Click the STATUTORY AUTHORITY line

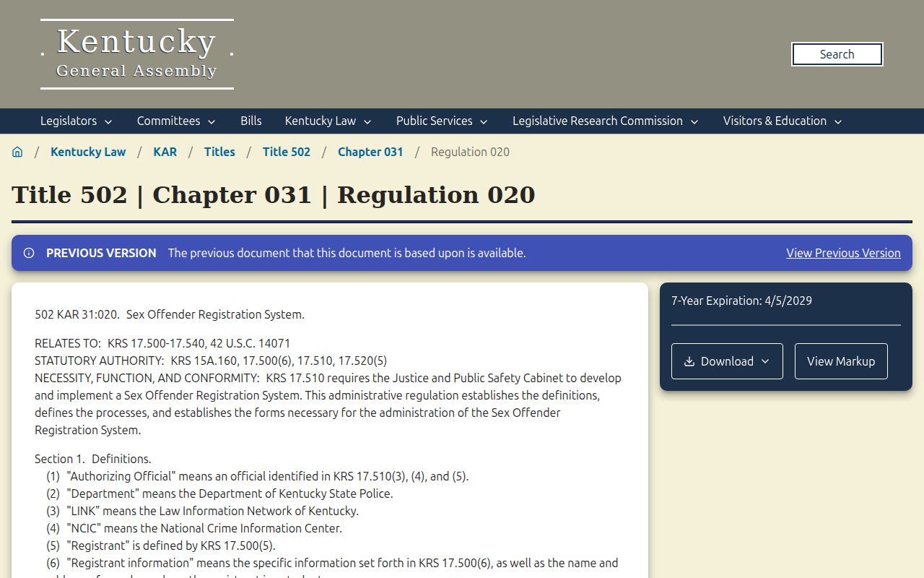(211, 361)
